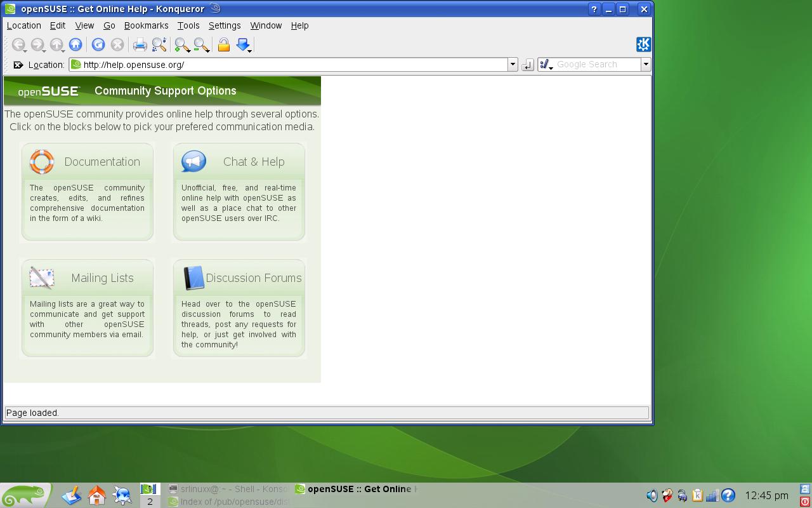
Task: Click the blue question mark help tray icon
Action: click(728, 495)
